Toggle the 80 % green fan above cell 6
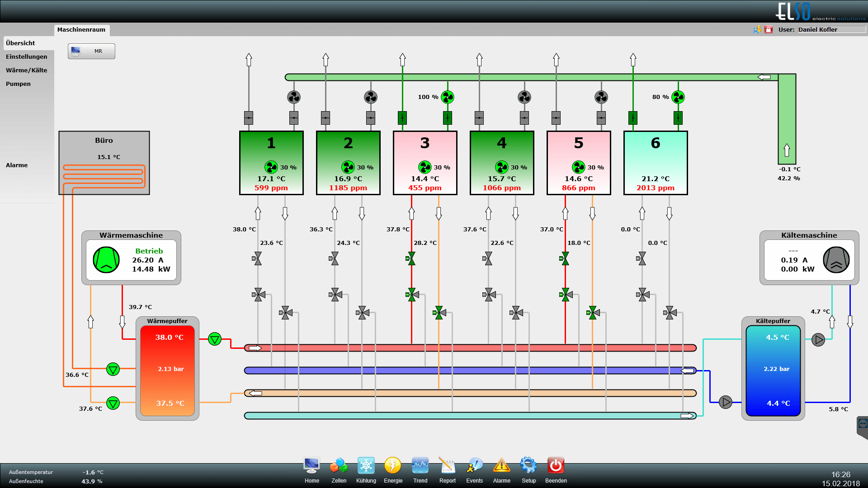The image size is (868, 488). point(678,97)
